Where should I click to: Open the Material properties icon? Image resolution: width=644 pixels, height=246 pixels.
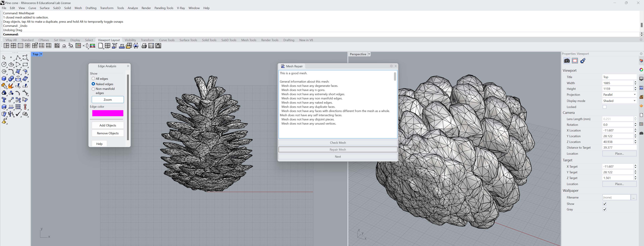583,61
